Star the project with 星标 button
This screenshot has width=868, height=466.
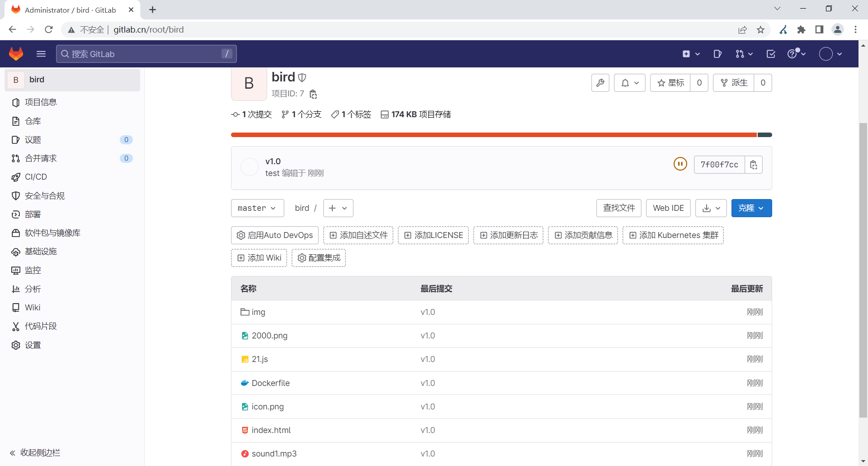pos(670,83)
